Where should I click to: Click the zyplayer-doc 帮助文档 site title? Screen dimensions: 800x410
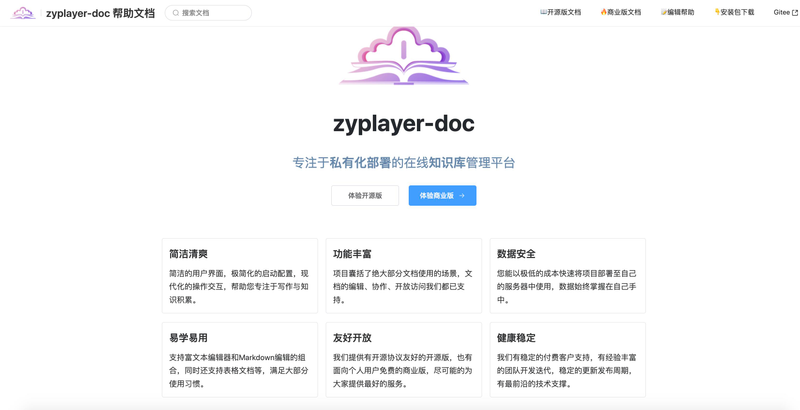click(100, 13)
